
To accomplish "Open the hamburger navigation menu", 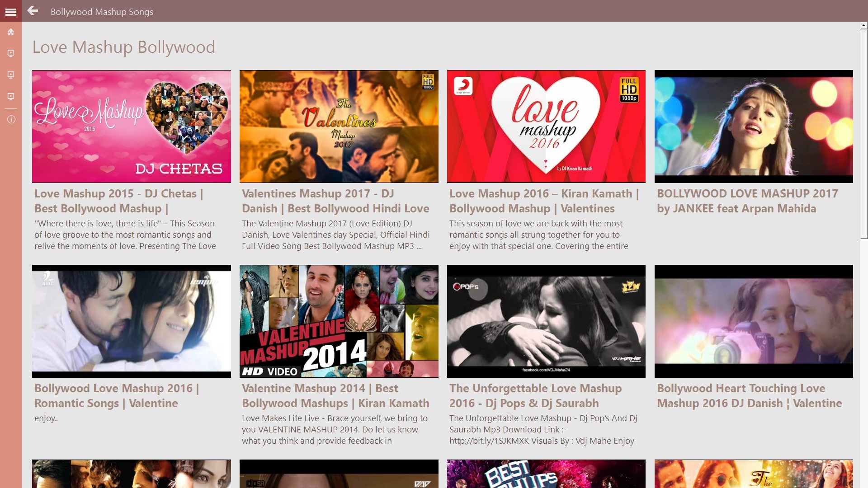I will point(11,12).
